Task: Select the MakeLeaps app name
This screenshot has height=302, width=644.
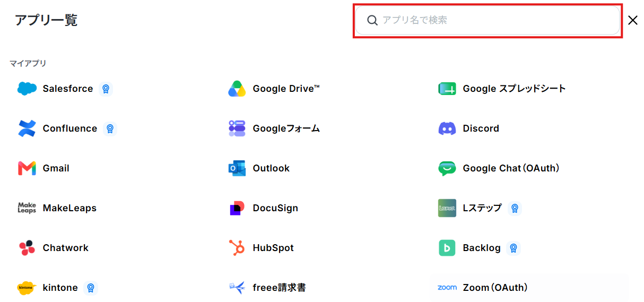Action: (x=69, y=208)
